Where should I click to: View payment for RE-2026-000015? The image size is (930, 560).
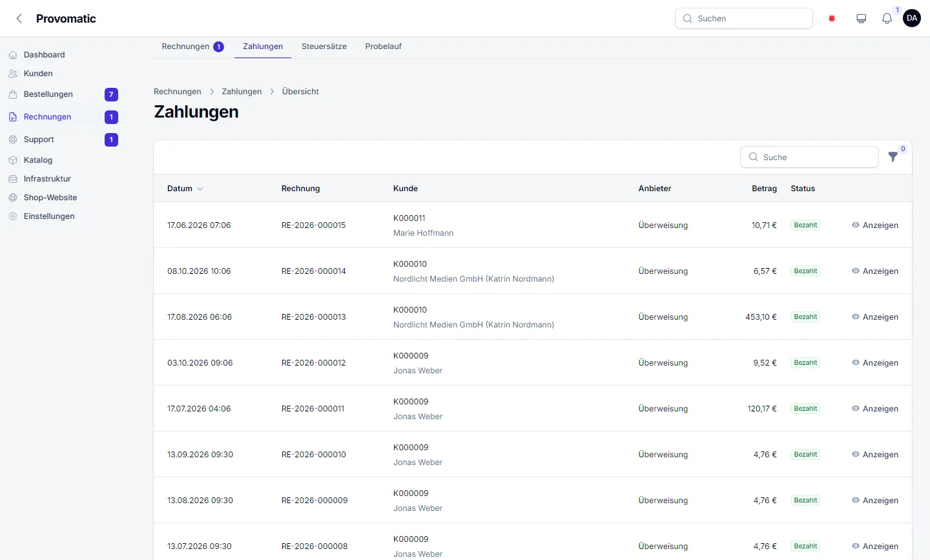[x=875, y=225]
